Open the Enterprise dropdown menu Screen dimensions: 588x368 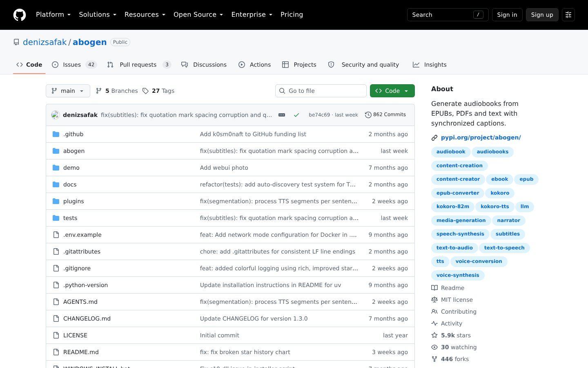[252, 15]
